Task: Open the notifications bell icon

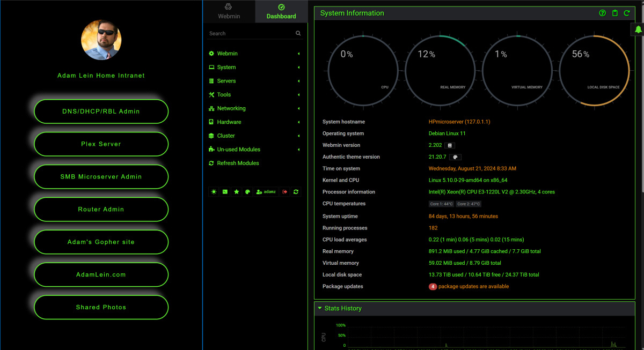Action: 638,29
